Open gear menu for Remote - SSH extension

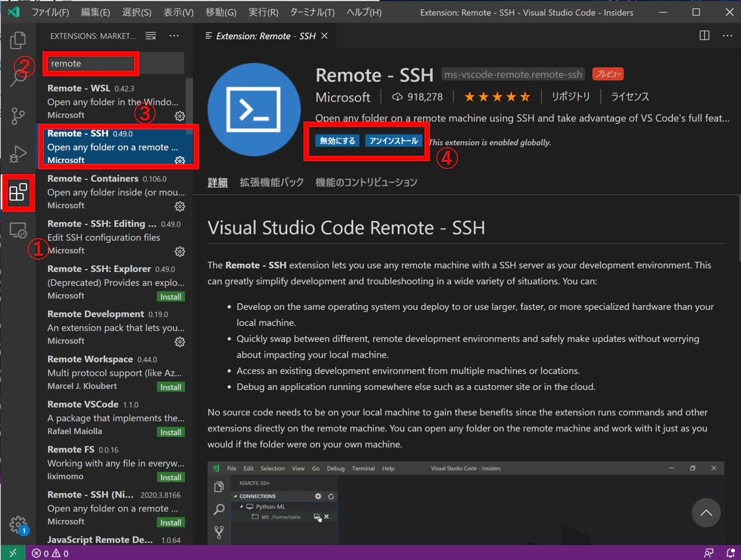(x=179, y=161)
